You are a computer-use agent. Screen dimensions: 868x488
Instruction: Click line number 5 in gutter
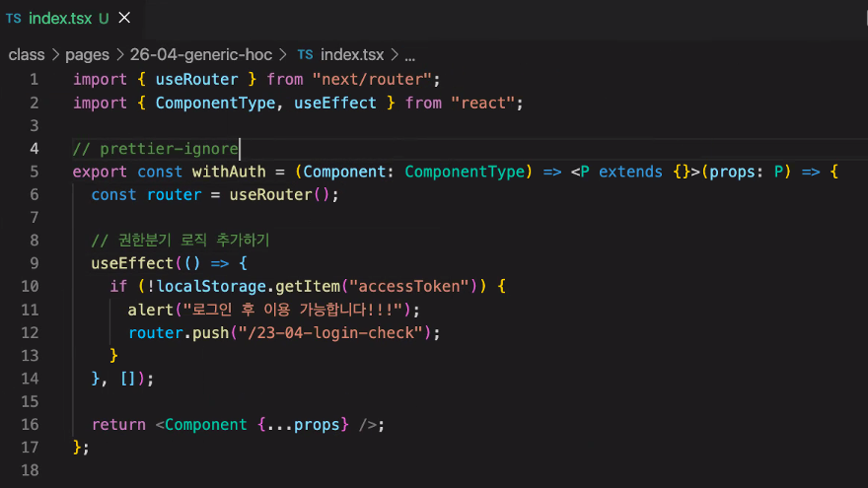[34, 172]
